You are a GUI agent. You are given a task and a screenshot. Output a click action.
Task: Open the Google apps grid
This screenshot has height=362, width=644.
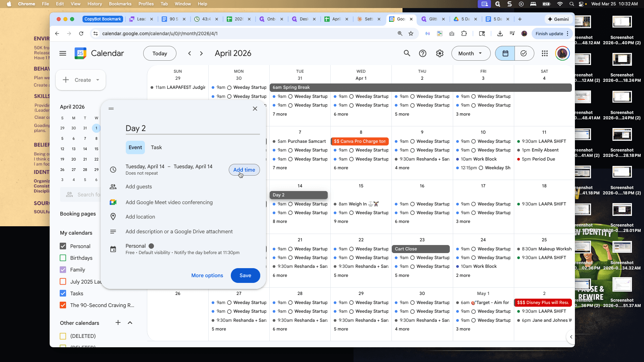[x=545, y=53]
